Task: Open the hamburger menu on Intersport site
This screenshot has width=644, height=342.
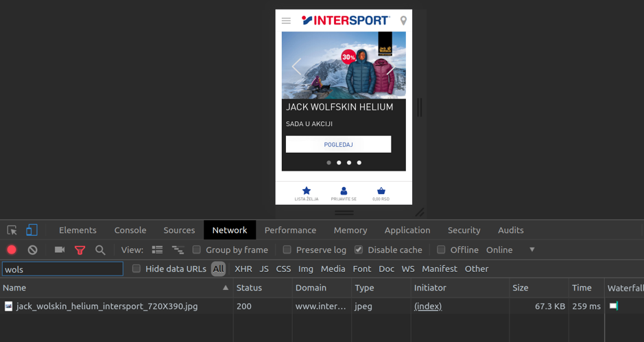Action: click(286, 21)
